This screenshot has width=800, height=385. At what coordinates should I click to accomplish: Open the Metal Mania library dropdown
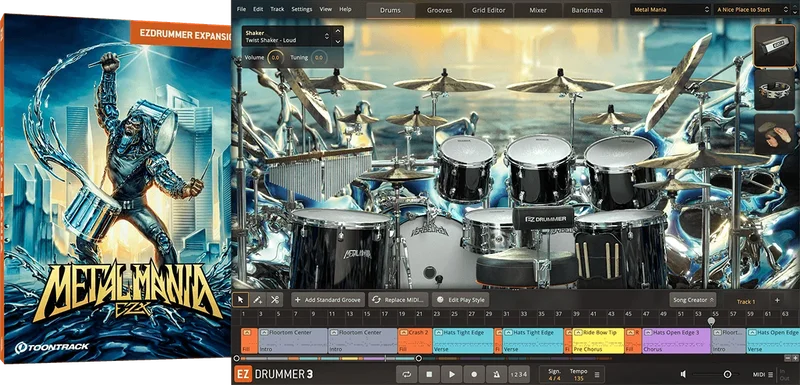click(x=670, y=9)
